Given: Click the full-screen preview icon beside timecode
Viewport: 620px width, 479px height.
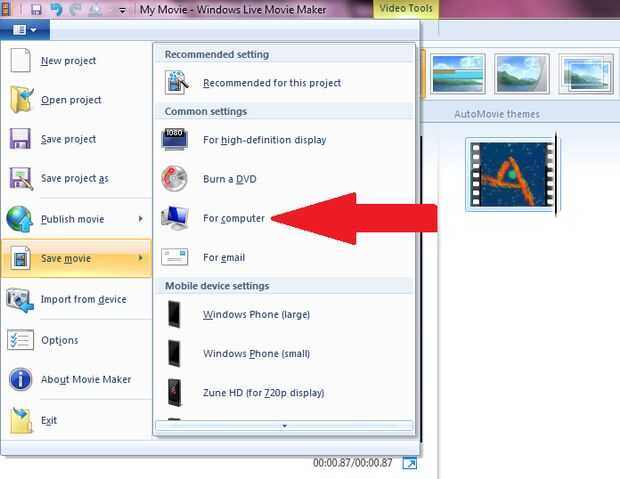Looking at the screenshot, I should [410, 463].
